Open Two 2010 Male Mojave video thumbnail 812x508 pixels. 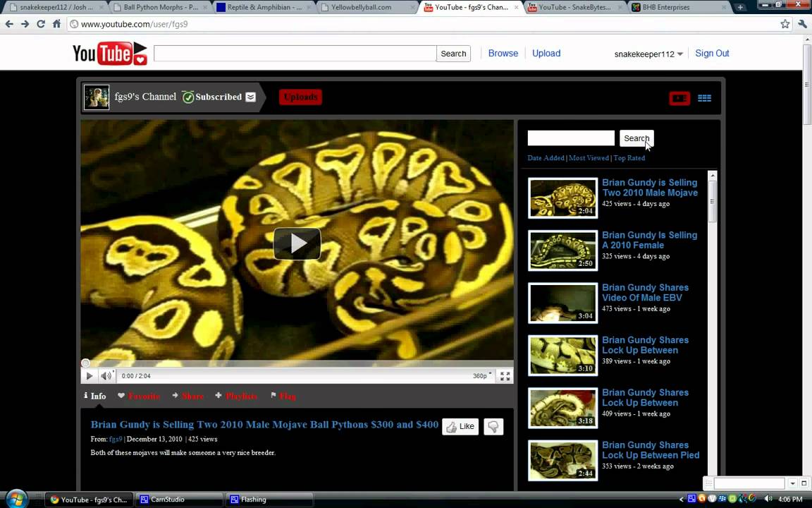(x=563, y=198)
